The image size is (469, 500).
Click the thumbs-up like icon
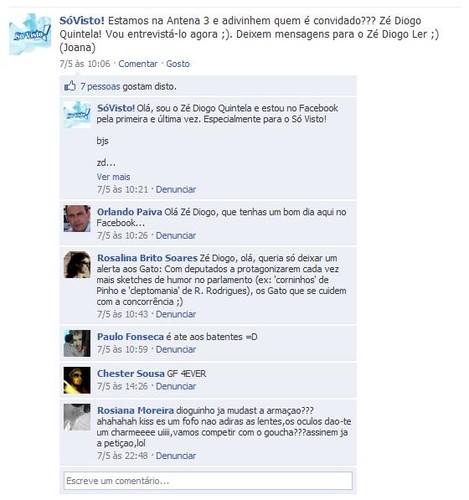[70, 86]
